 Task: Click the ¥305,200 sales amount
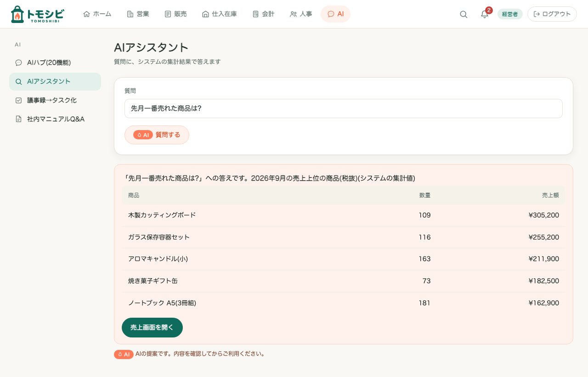tap(544, 215)
